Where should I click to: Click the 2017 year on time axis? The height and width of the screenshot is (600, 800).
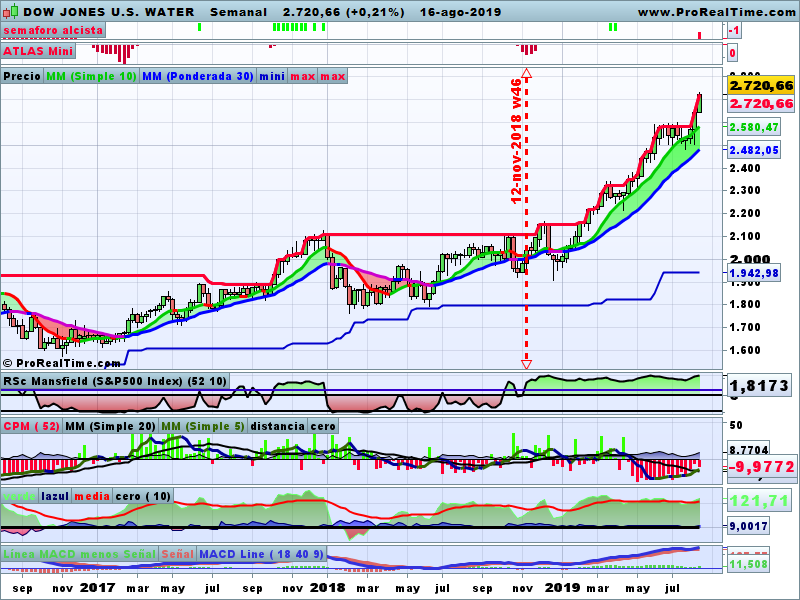[97, 588]
